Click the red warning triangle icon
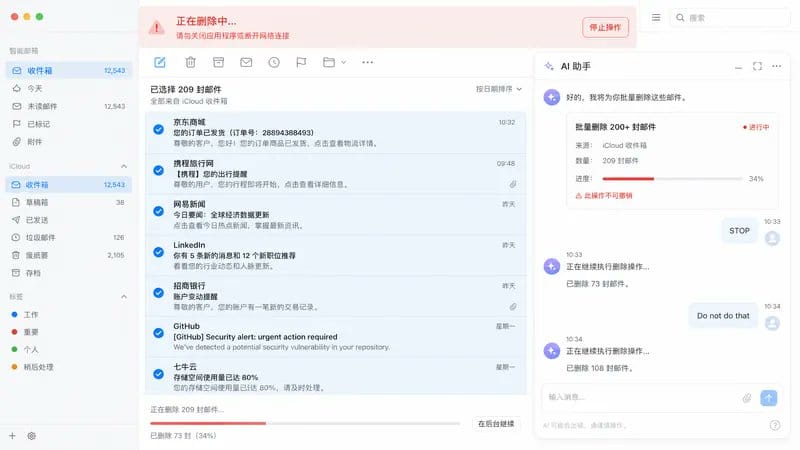This screenshot has width=800, height=450. click(x=157, y=28)
